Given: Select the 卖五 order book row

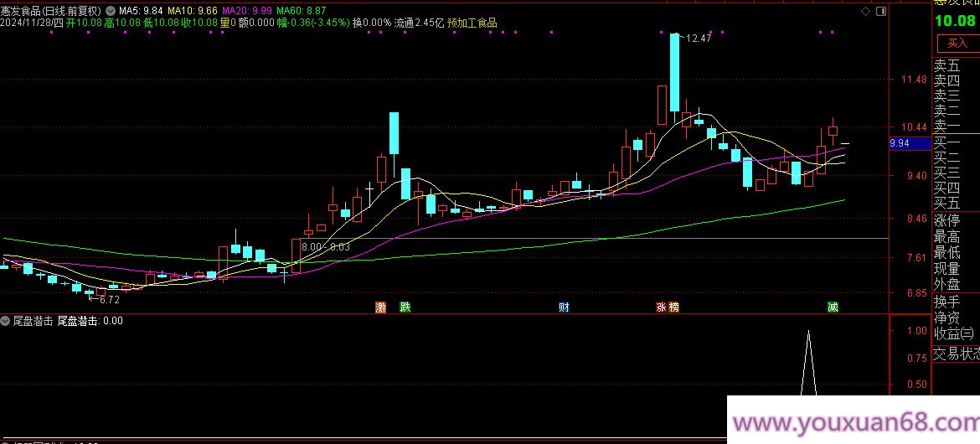Looking at the screenshot, I should tap(946, 65).
